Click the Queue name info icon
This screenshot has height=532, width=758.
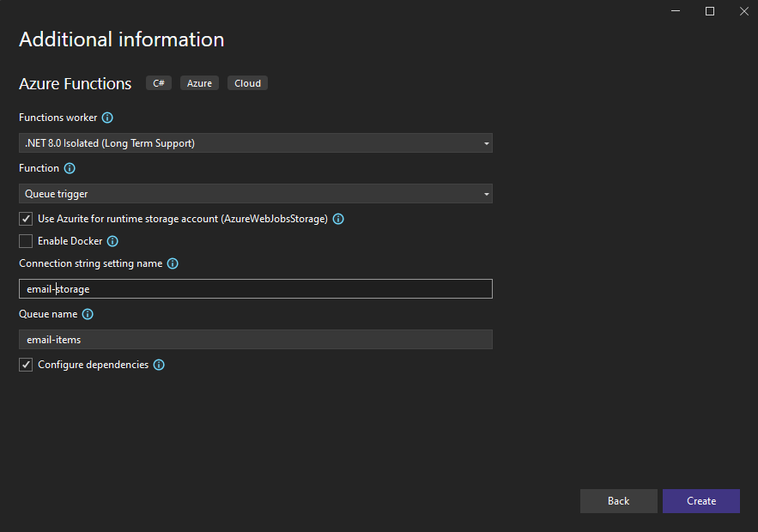(x=87, y=314)
